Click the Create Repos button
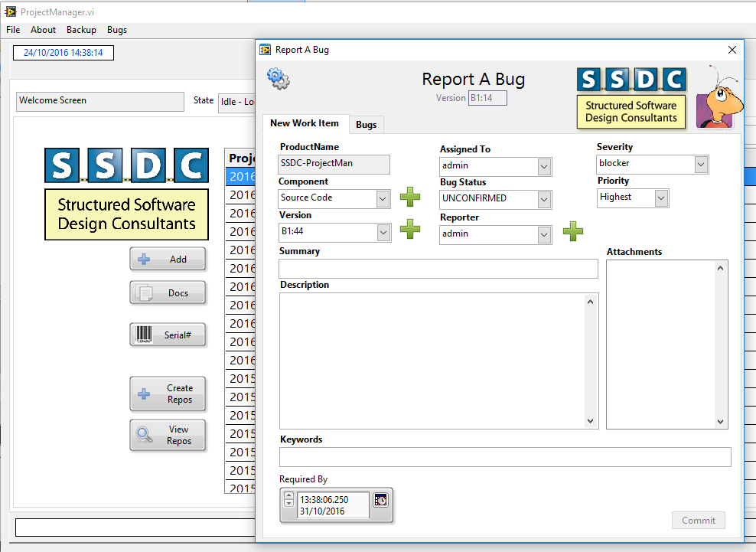756x552 pixels. click(x=168, y=394)
